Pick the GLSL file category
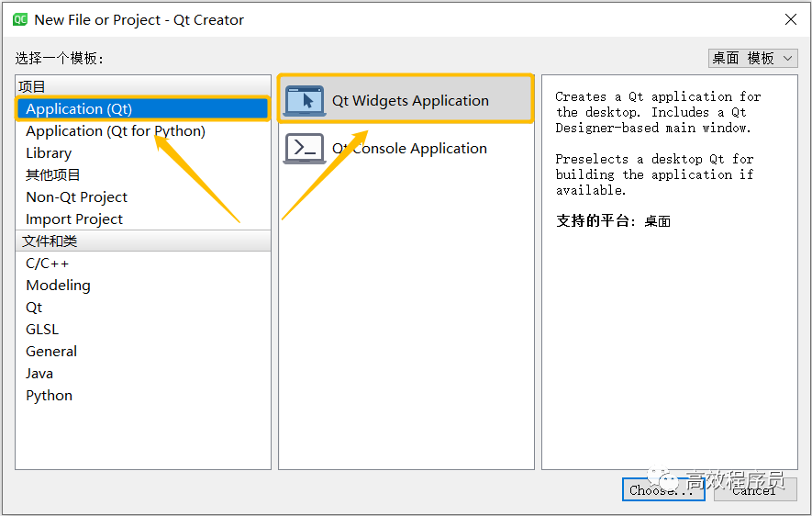 point(142,330)
